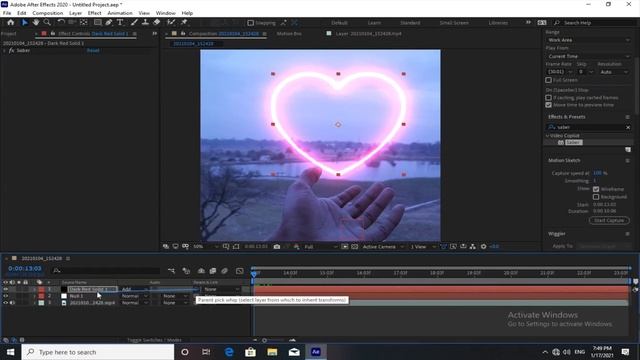
Task: Open the Animation menu
Action: pyautogui.click(x=120, y=13)
